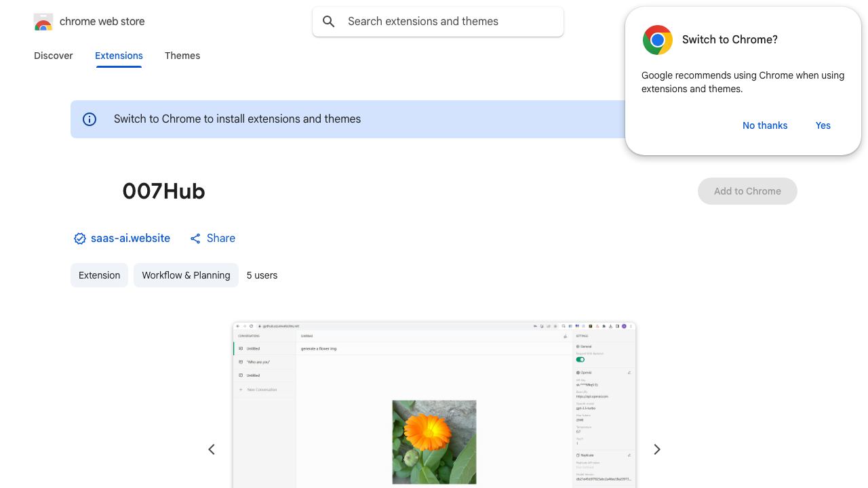Dismiss the popup with No thanks
This screenshot has height=488, width=868.
click(765, 125)
